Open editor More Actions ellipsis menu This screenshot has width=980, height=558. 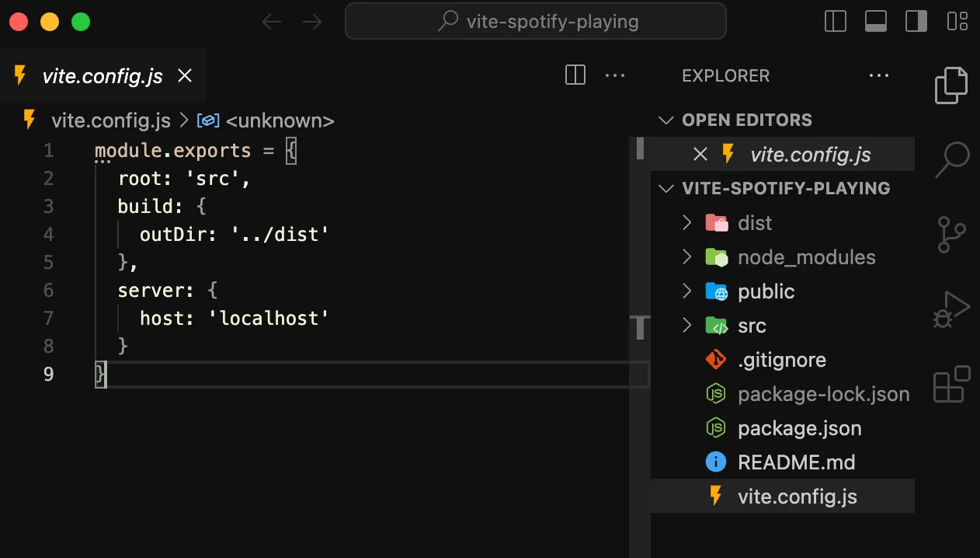tap(615, 75)
